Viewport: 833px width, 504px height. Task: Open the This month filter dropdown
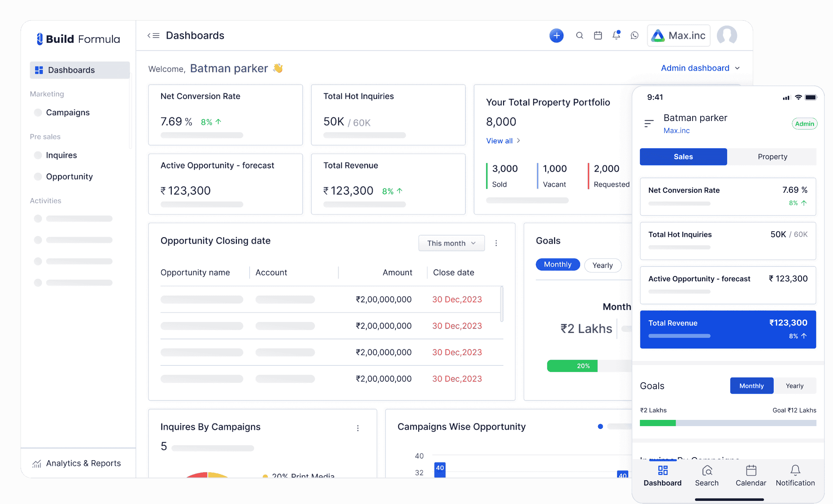tap(451, 243)
